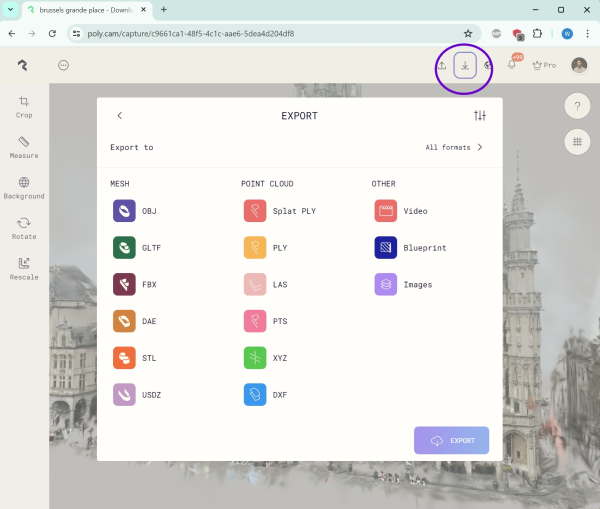
Task: Select the FBX mesh format
Action: (124, 284)
